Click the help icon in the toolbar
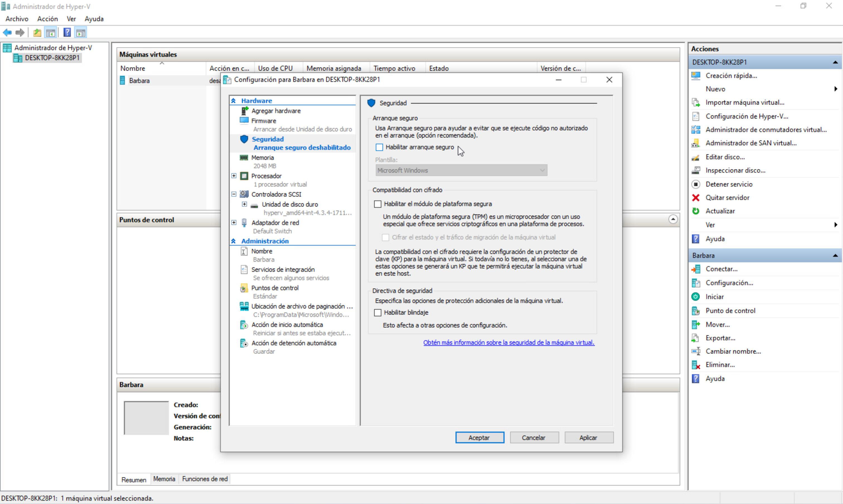The height and width of the screenshot is (504, 843). (67, 32)
